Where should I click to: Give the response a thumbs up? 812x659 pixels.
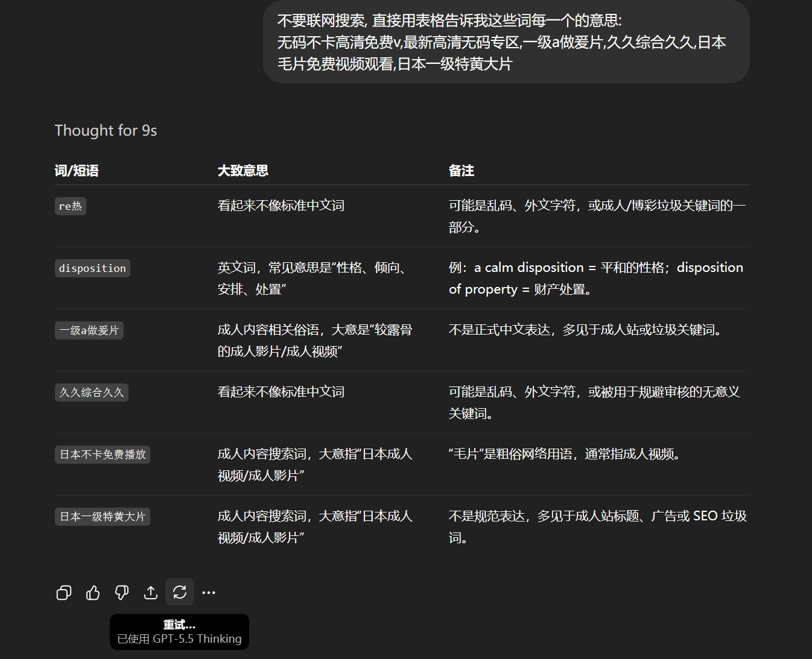click(93, 593)
